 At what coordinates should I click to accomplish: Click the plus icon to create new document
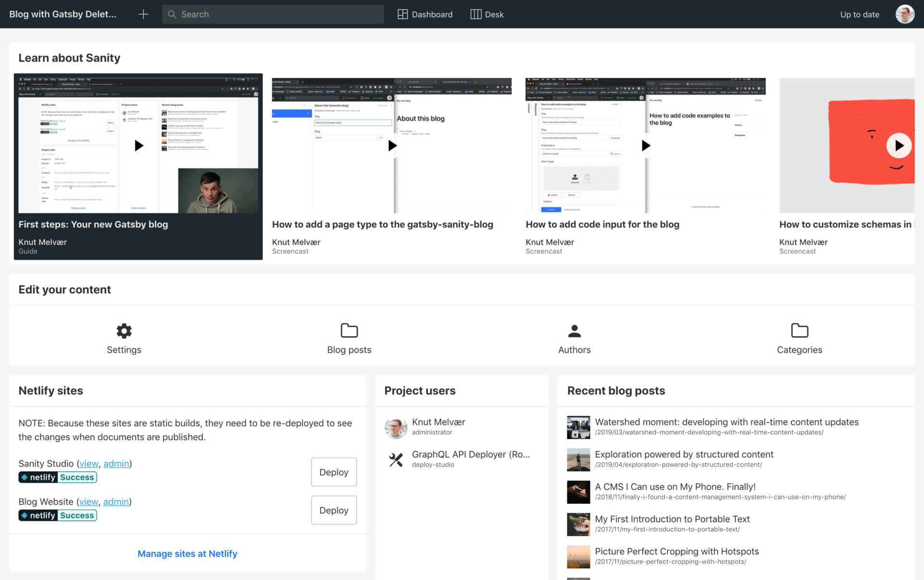point(143,14)
